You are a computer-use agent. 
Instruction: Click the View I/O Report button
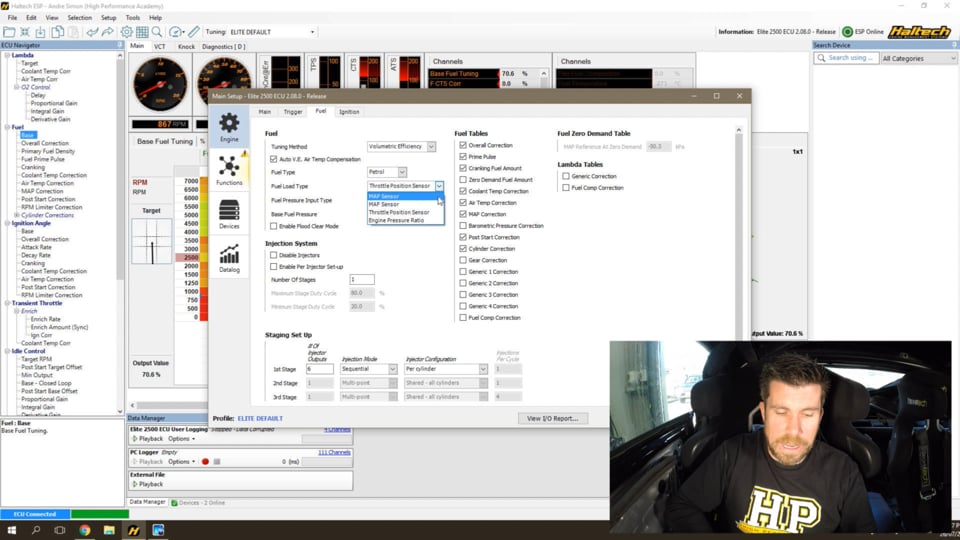coord(552,419)
